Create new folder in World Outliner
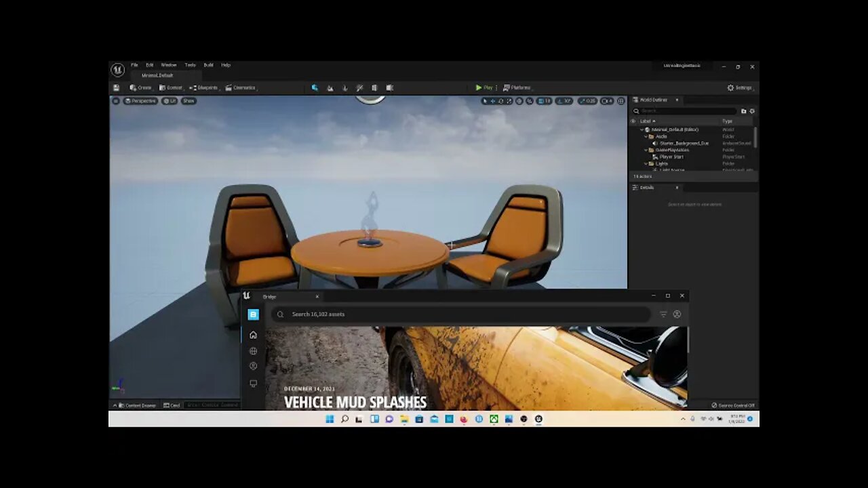The image size is (868, 488). point(744,111)
